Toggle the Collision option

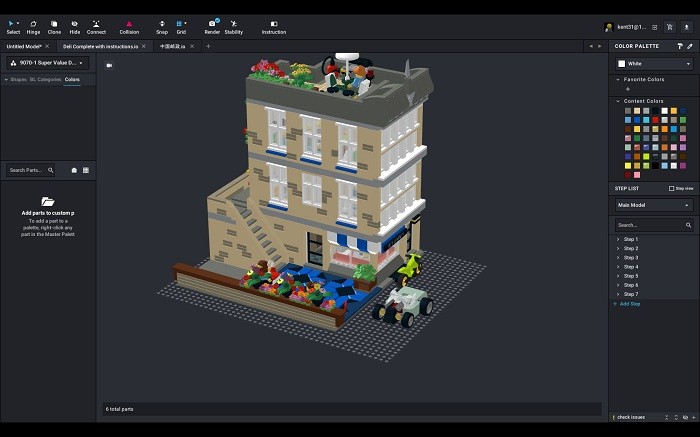click(x=129, y=26)
